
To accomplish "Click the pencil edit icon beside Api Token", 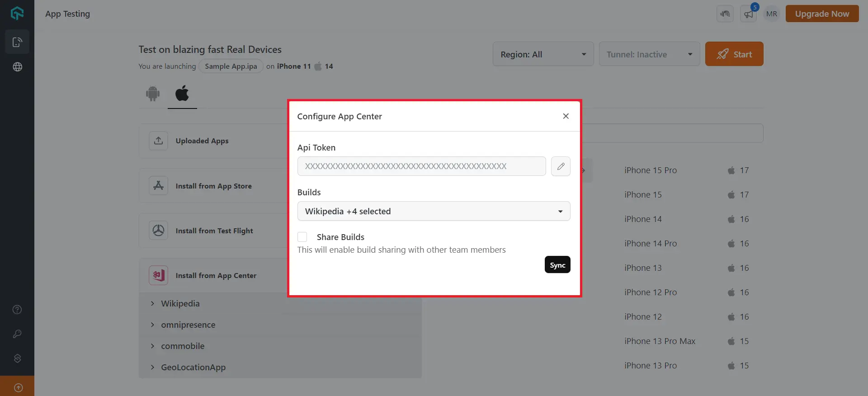I will coord(561,166).
